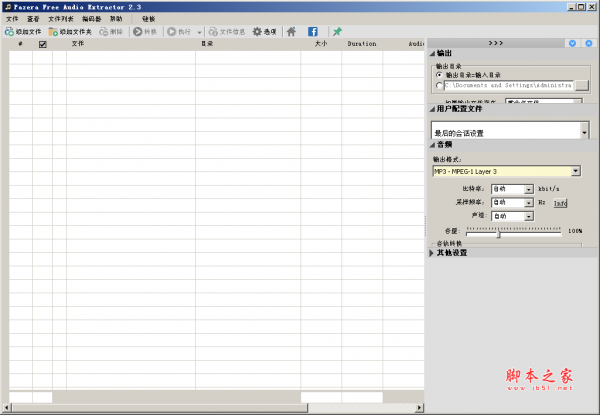
Task: Click the 转换 (convert) toolbar icon
Action: point(138,32)
